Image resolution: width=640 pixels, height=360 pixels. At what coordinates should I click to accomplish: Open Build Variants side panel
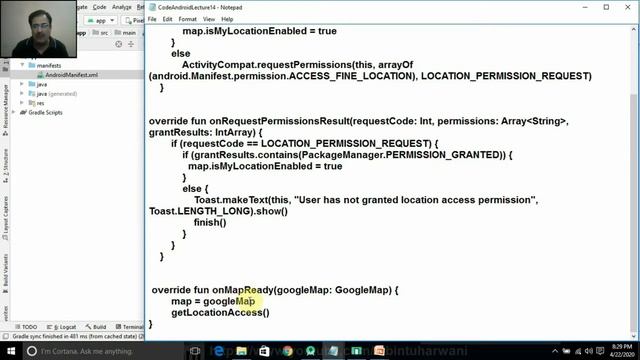(5, 273)
